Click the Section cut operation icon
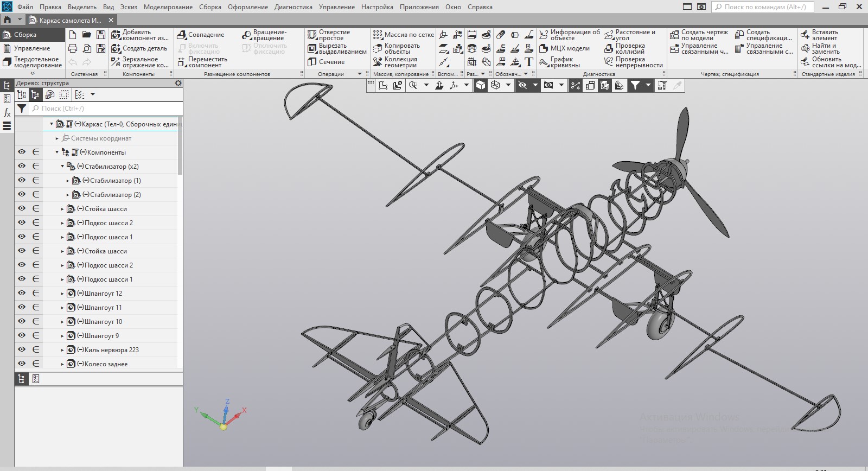Viewport: 868px width, 471px height. (x=312, y=62)
